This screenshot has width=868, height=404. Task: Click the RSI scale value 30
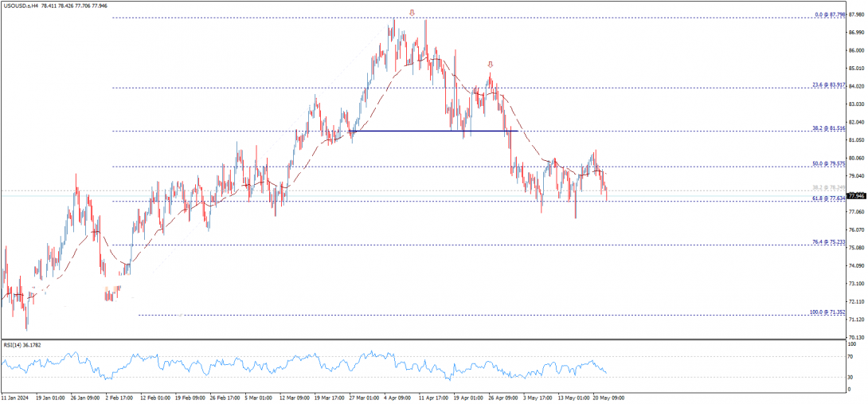(851, 378)
